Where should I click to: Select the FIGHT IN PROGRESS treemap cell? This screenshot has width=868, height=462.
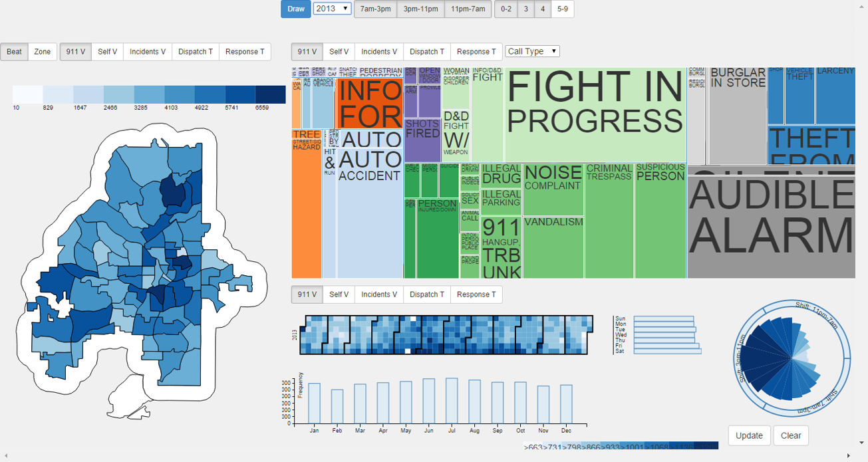point(595,114)
